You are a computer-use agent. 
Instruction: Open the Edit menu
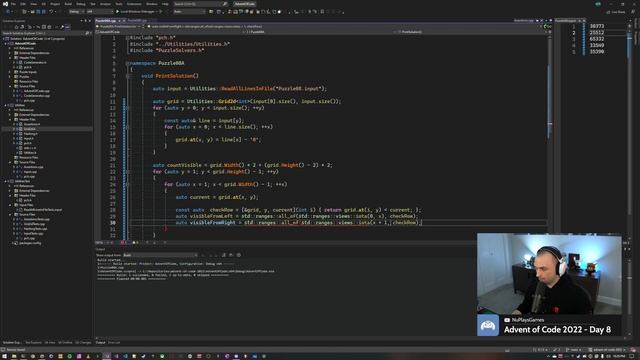coord(23,4)
